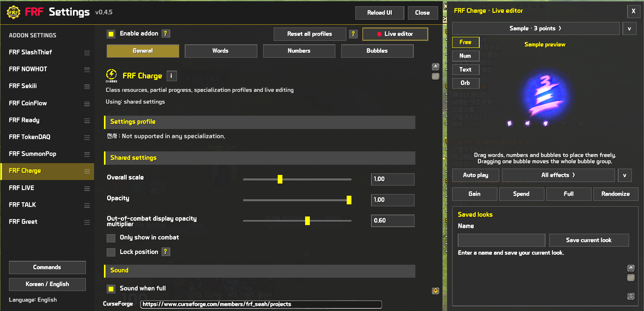Click the info icon beside FRF Charge
Screen dimensions: 644x311
pos(171,76)
